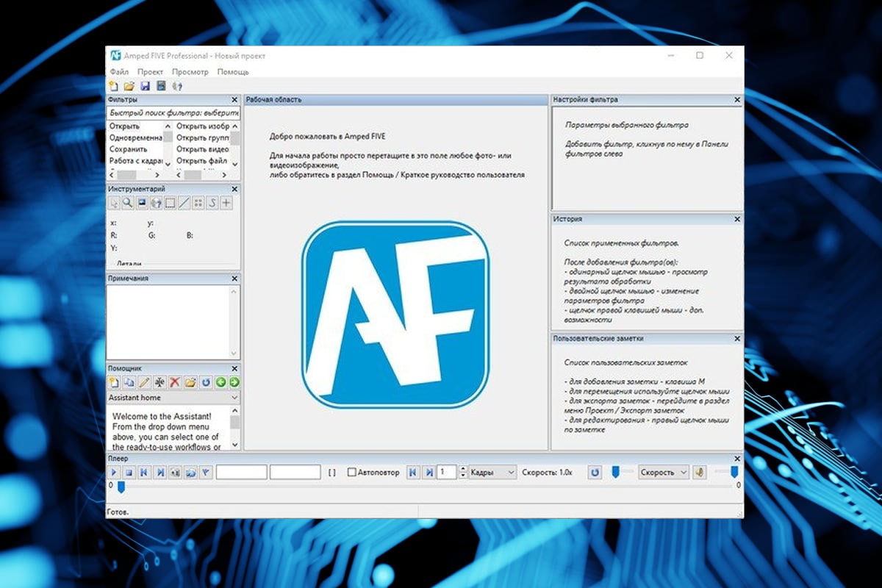Select the pointer tool in Инструментарий
This screenshot has width=882, height=588.
(114, 202)
